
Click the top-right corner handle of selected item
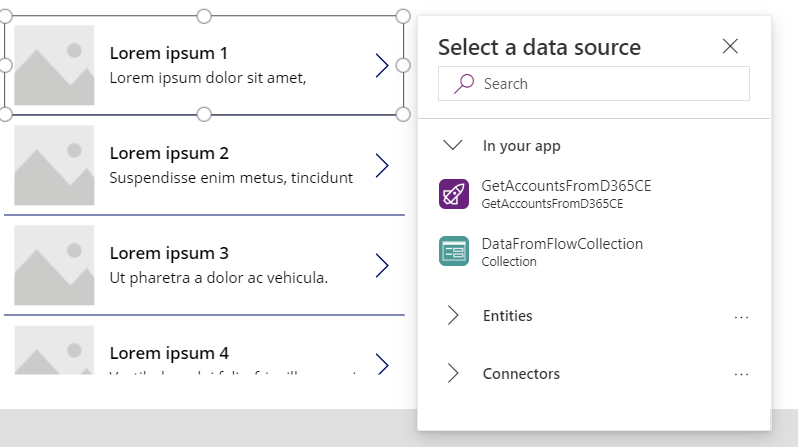click(x=403, y=16)
